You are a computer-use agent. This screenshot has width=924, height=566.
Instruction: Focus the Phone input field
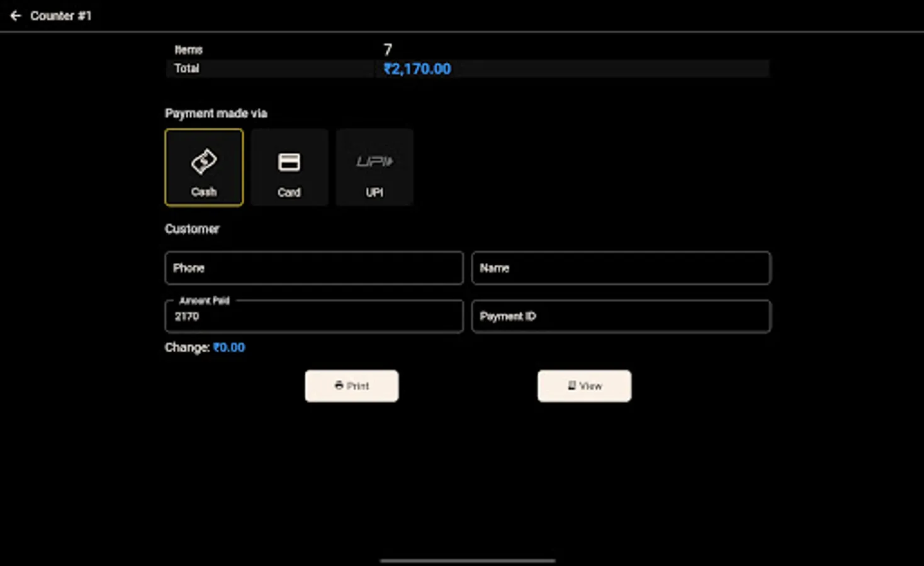[313, 268]
